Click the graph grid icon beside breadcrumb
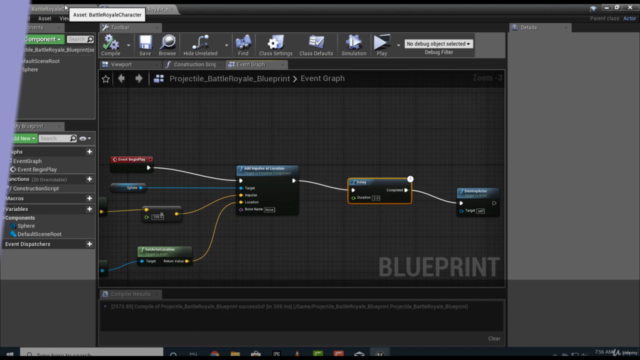Image resolution: width=640 pixels, height=360 pixels. point(158,79)
